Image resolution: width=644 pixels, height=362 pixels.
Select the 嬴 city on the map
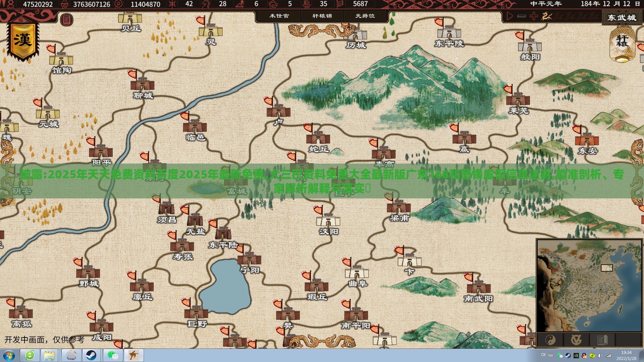pyautogui.click(x=464, y=137)
